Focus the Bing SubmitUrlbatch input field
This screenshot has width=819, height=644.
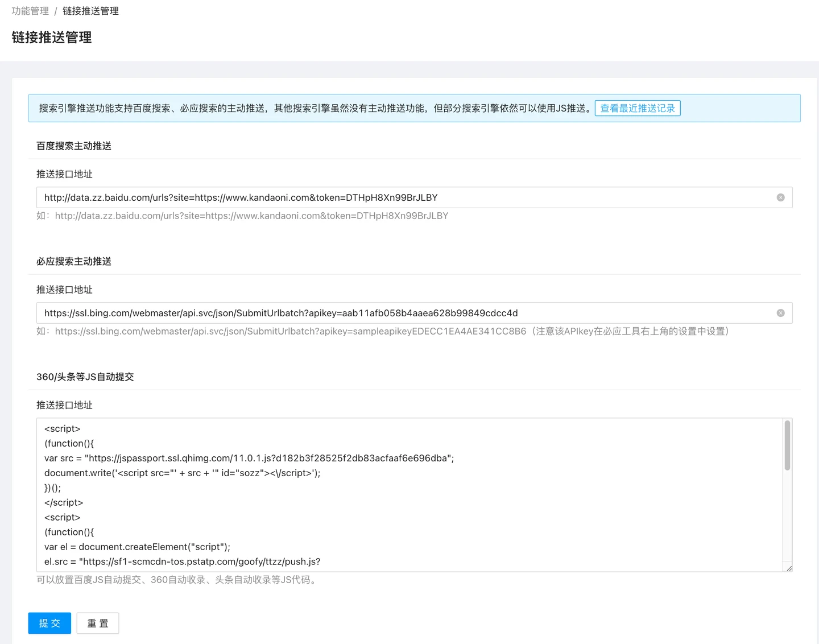click(398, 313)
